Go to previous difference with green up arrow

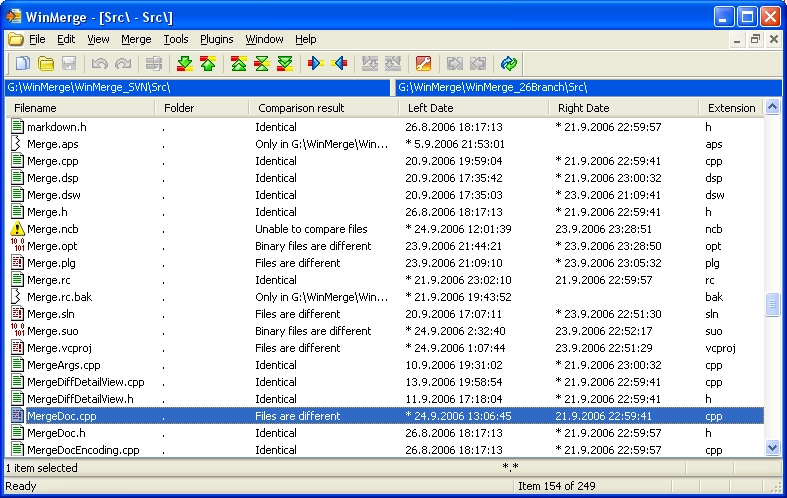click(x=207, y=64)
